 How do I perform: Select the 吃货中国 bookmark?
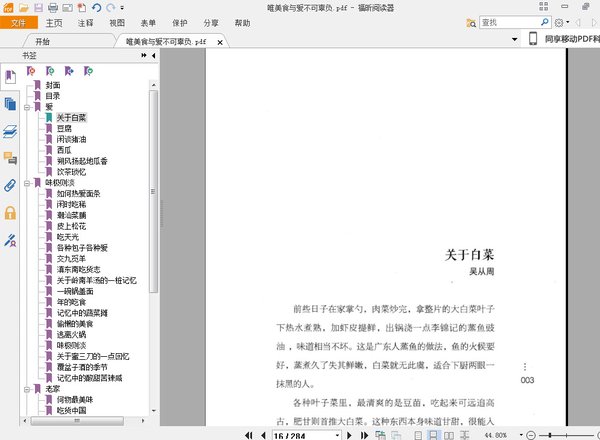pyautogui.click(x=72, y=410)
